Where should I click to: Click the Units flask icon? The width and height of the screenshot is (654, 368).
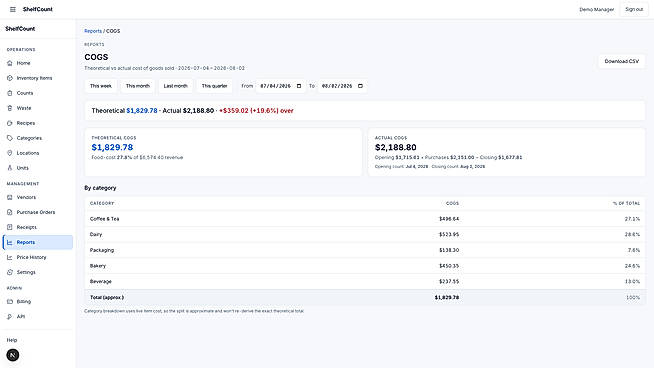point(10,168)
